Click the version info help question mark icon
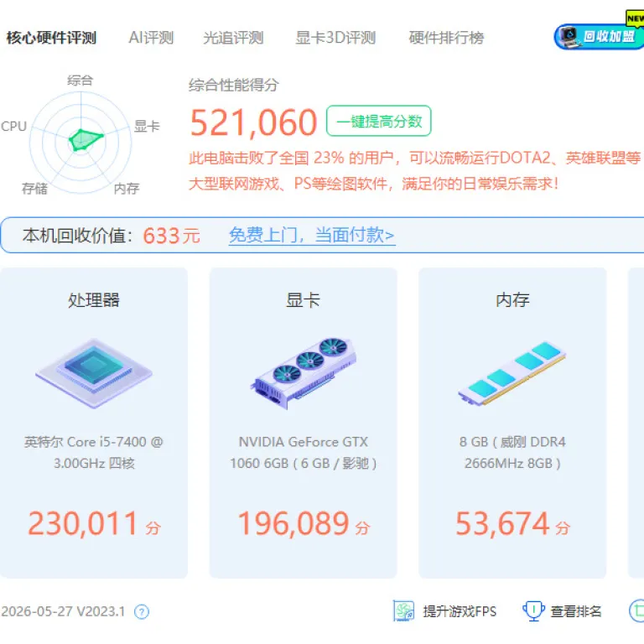 point(142,612)
